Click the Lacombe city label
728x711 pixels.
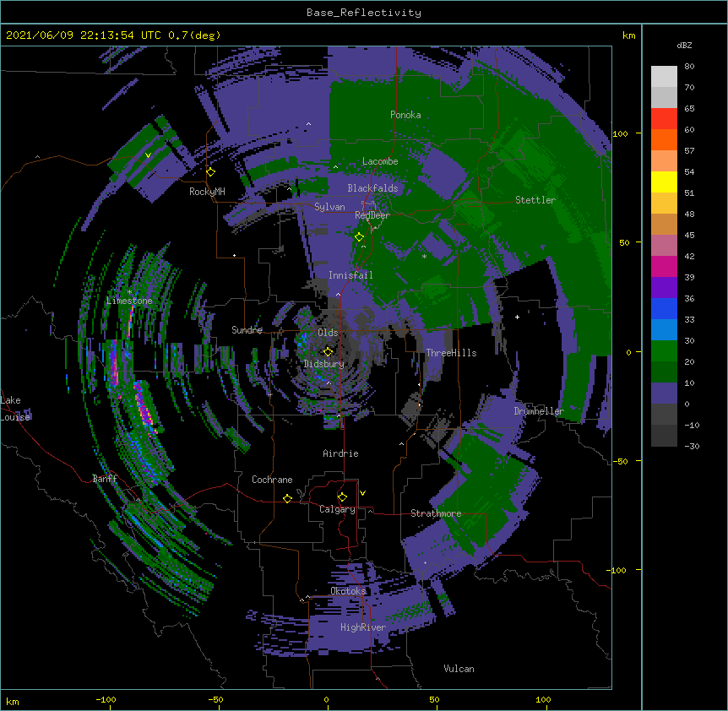(x=380, y=161)
